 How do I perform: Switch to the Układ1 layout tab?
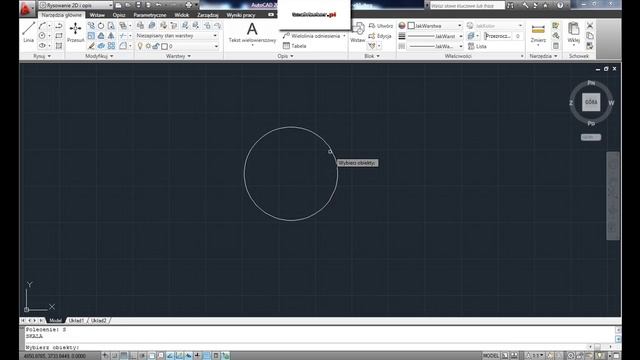tap(76, 320)
